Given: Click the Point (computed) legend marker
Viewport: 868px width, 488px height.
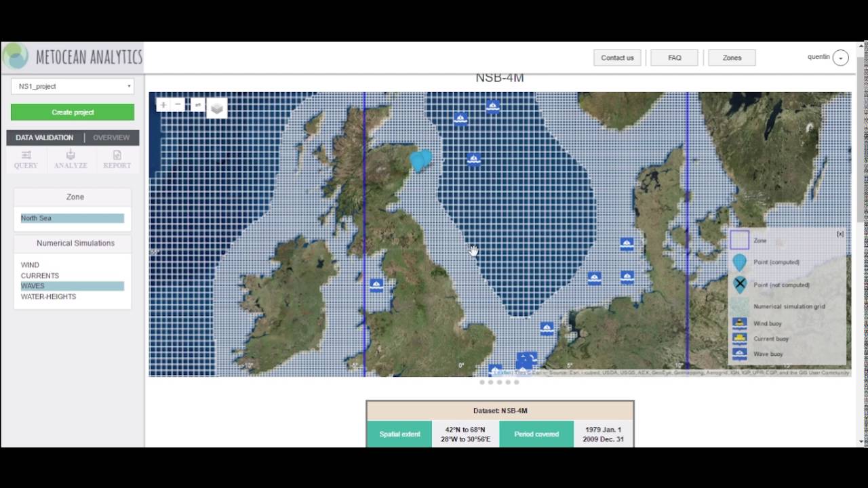Looking at the screenshot, I should [x=740, y=262].
